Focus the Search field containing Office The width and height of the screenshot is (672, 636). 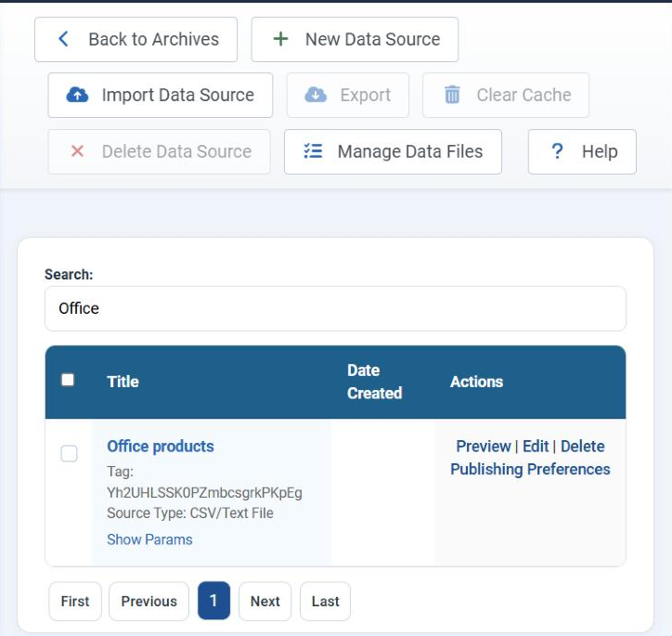[x=335, y=308]
